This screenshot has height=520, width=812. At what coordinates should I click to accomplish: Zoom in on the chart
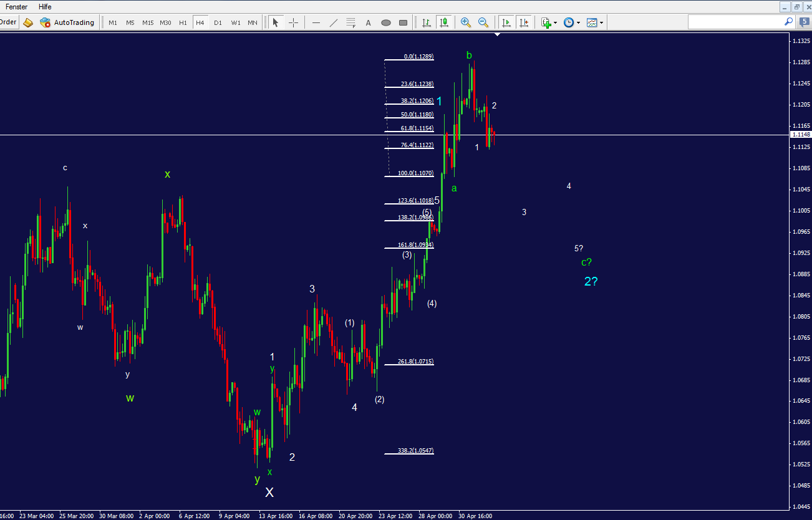[465, 22]
